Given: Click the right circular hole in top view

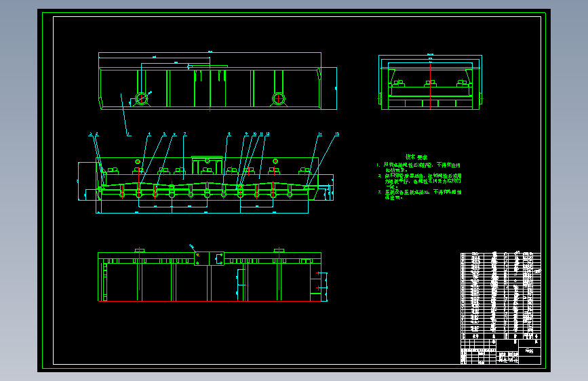Looking at the screenshot, I should pos(279,98).
